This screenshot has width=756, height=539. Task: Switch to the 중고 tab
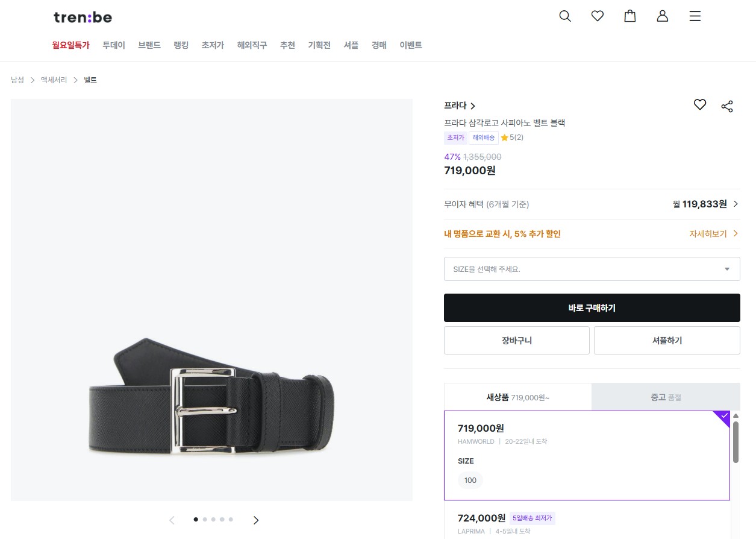click(x=666, y=397)
